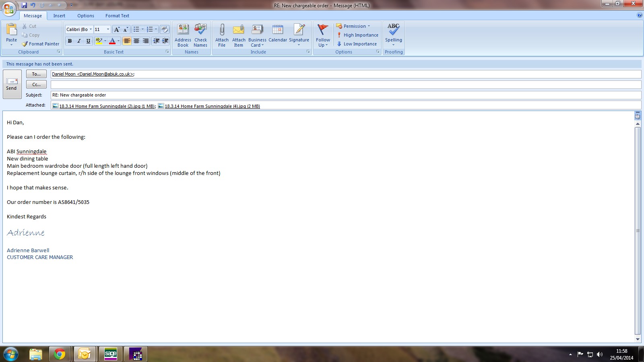Mark message as High Importance
The height and width of the screenshot is (362, 644).
tap(357, 35)
